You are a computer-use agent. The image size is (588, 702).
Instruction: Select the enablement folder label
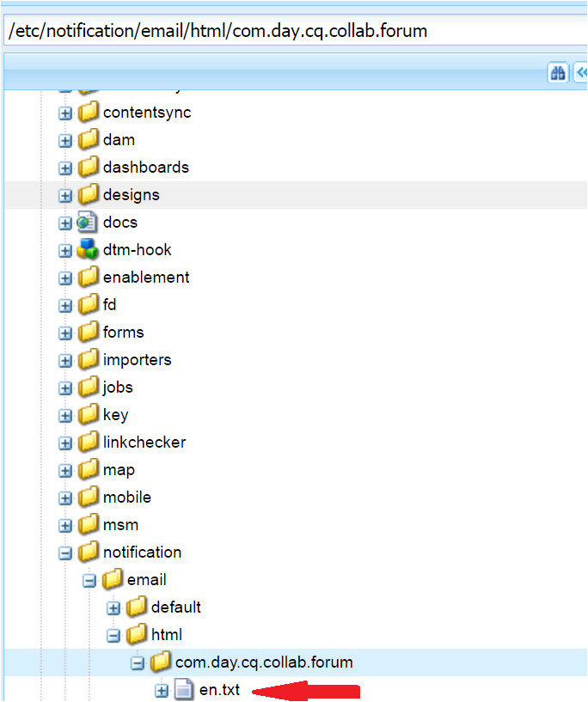(x=146, y=278)
